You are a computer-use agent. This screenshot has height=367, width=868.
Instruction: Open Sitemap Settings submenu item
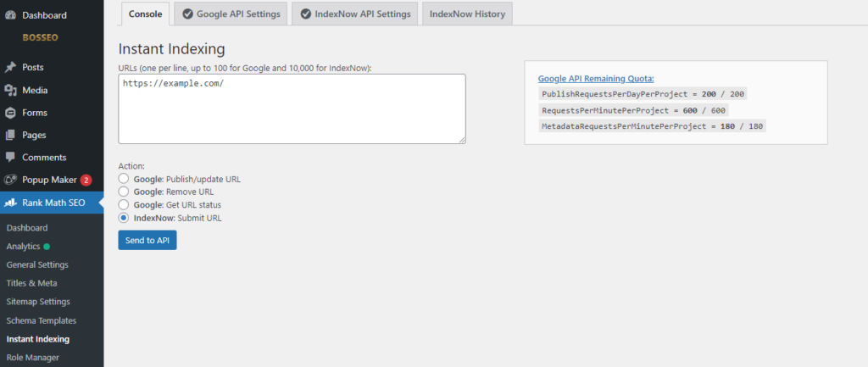(x=38, y=302)
